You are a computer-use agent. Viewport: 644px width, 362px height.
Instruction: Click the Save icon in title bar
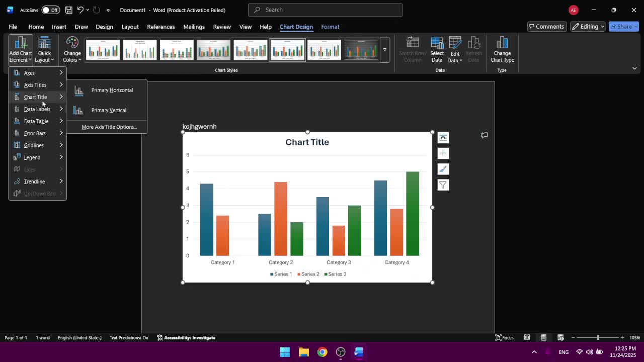click(x=68, y=10)
